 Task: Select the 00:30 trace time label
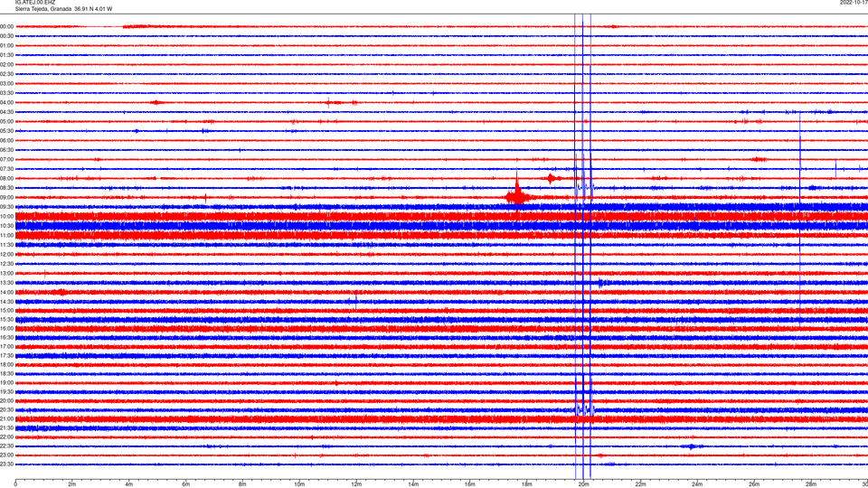coord(6,36)
